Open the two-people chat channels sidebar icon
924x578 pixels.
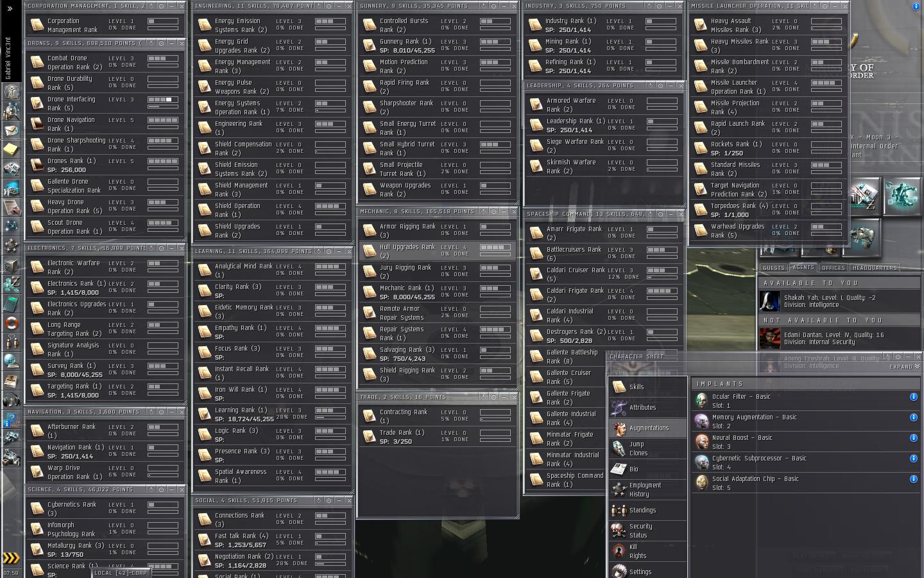click(12, 342)
